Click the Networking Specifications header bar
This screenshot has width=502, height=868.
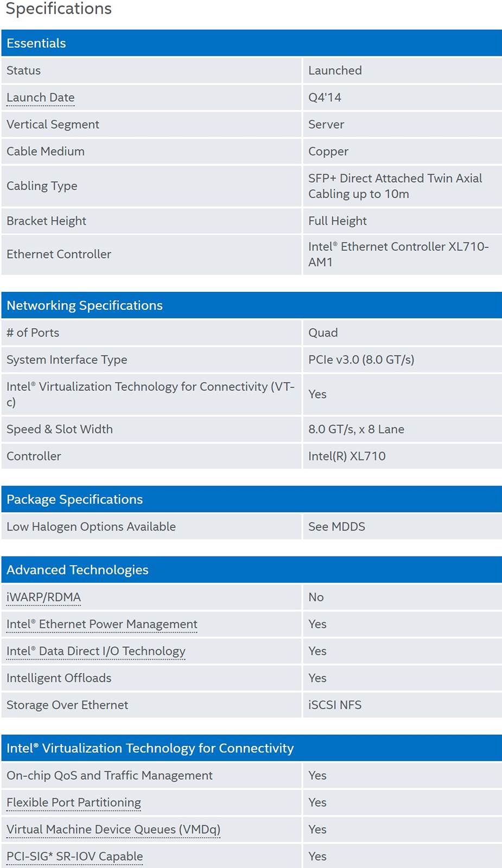(x=85, y=305)
